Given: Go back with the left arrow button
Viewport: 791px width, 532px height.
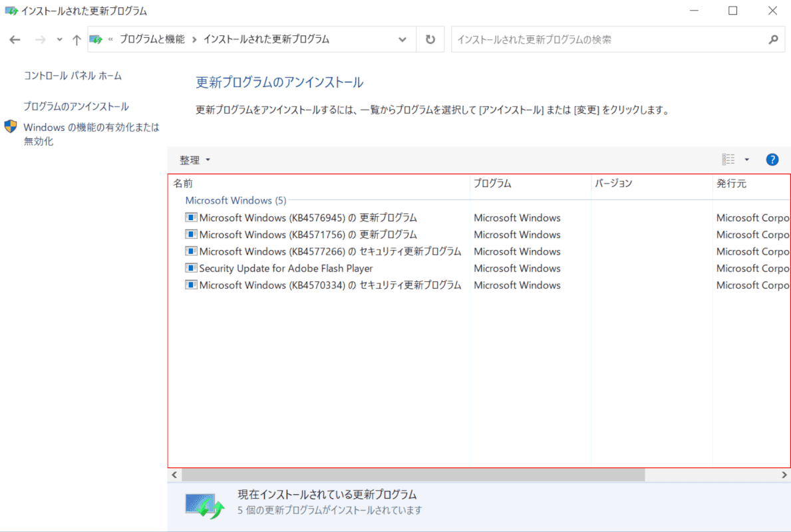Looking at the screenshot, I should tap(15, 39).
